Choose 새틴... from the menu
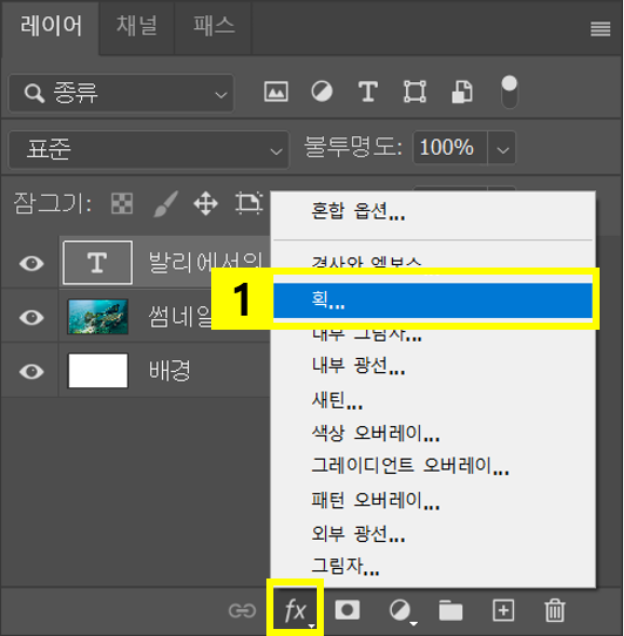 click(433, 401)
